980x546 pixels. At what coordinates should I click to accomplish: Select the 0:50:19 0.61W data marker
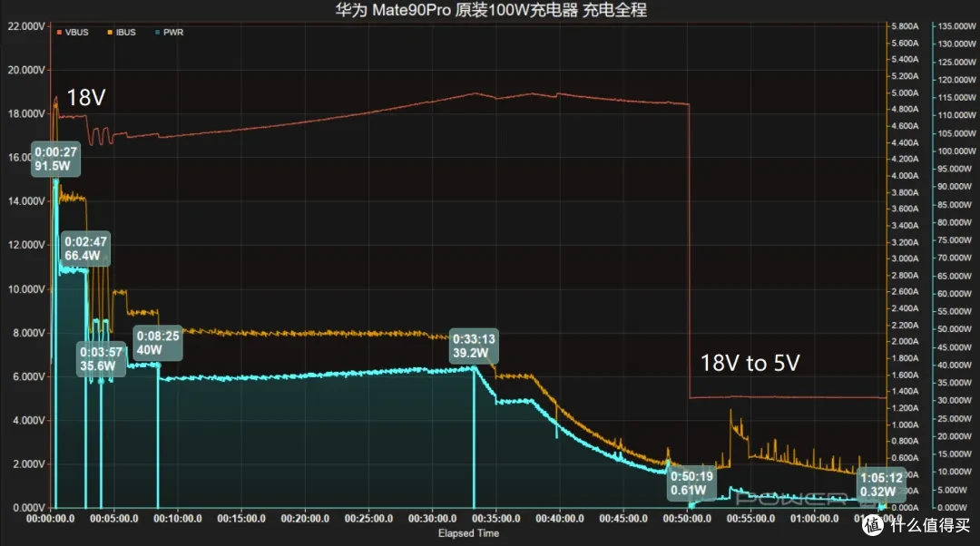691,483
